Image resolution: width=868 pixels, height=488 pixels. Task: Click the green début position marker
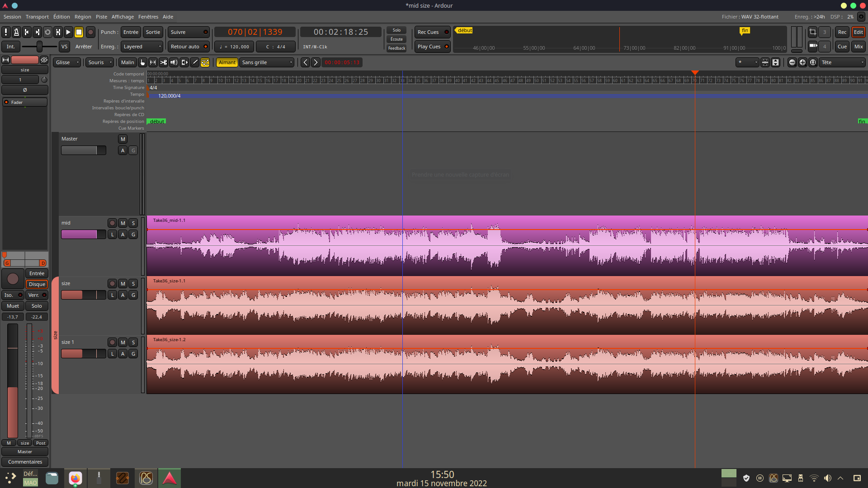coord(157,122)
